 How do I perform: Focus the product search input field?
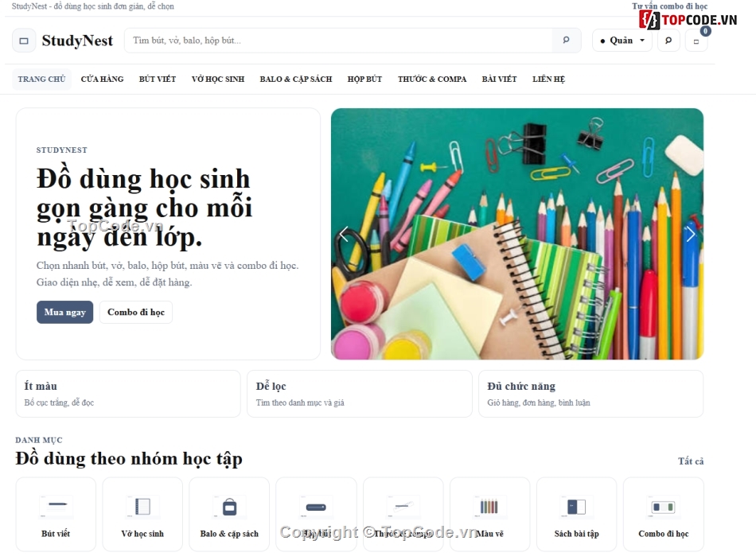338,41
